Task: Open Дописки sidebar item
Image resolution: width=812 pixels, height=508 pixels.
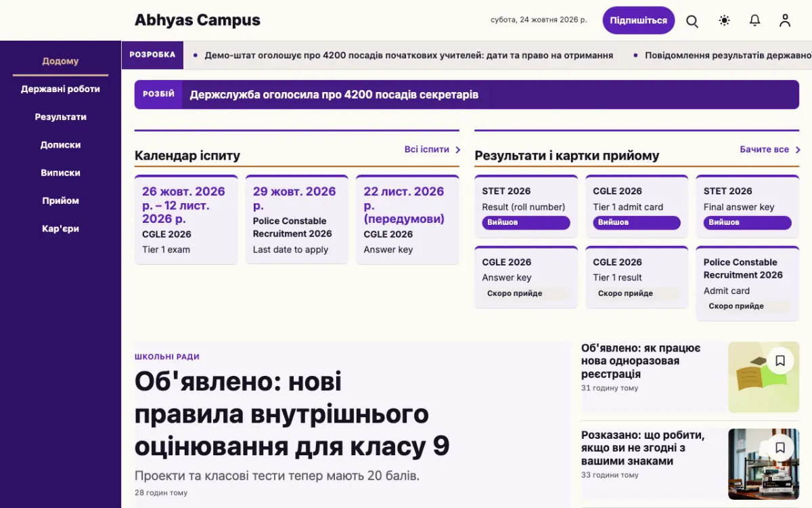Action: point(61,144)
